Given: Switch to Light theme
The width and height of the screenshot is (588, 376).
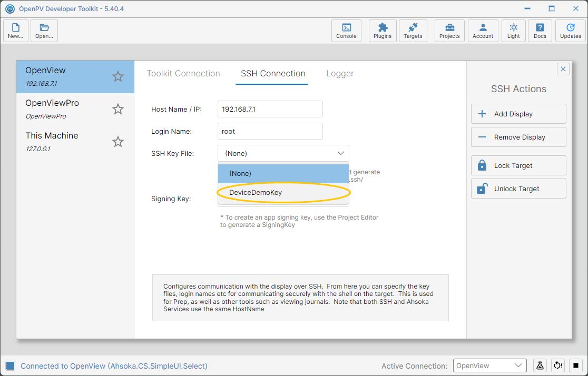Looking at the screenshot, I should tap(513, 31).
